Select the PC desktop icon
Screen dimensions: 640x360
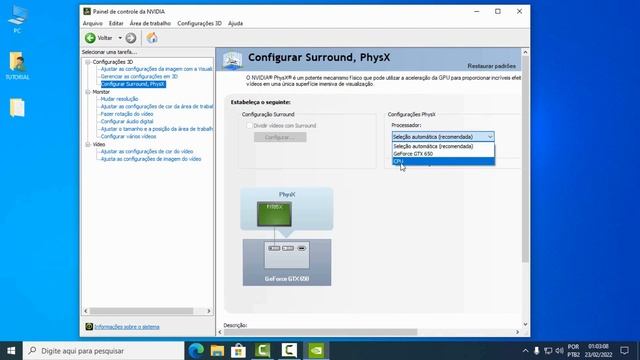(x=17, y=18)
